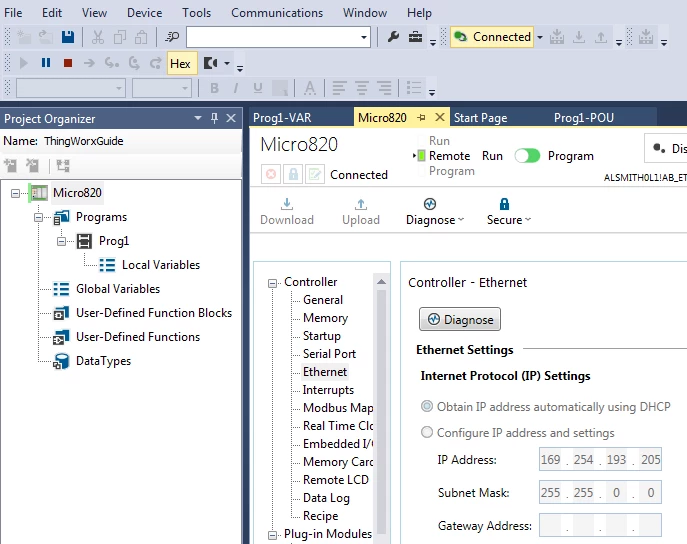Switch to the Prog1-POU tab
Image resolution: width=687 pixels, height=544 pixels.
[x=584, y=117]
